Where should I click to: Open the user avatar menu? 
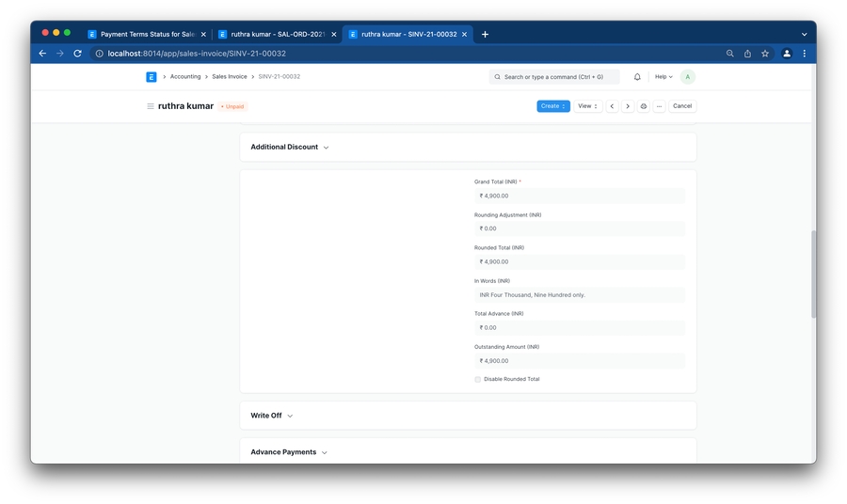pos(688,77)
